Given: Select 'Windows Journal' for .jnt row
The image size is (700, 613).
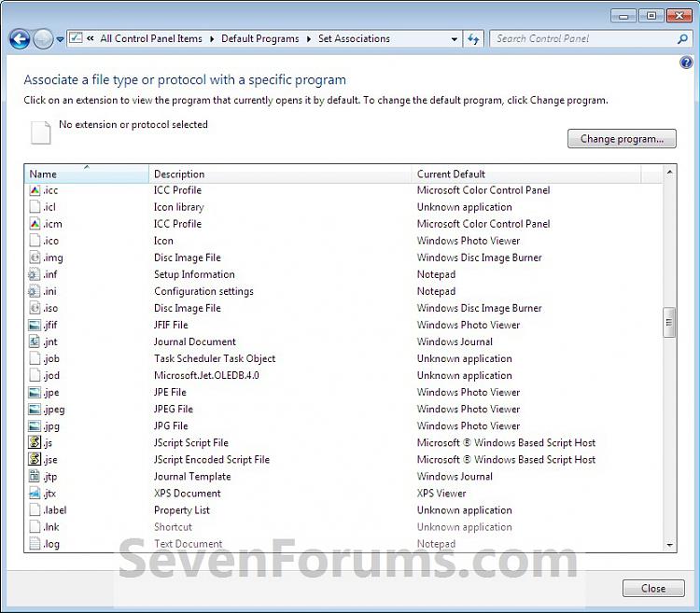Looking at the screenshot, I should click(455, 341).
